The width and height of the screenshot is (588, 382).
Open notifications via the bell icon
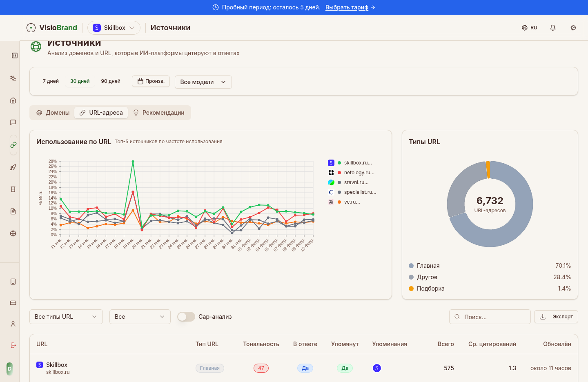(x=553, y=27)
